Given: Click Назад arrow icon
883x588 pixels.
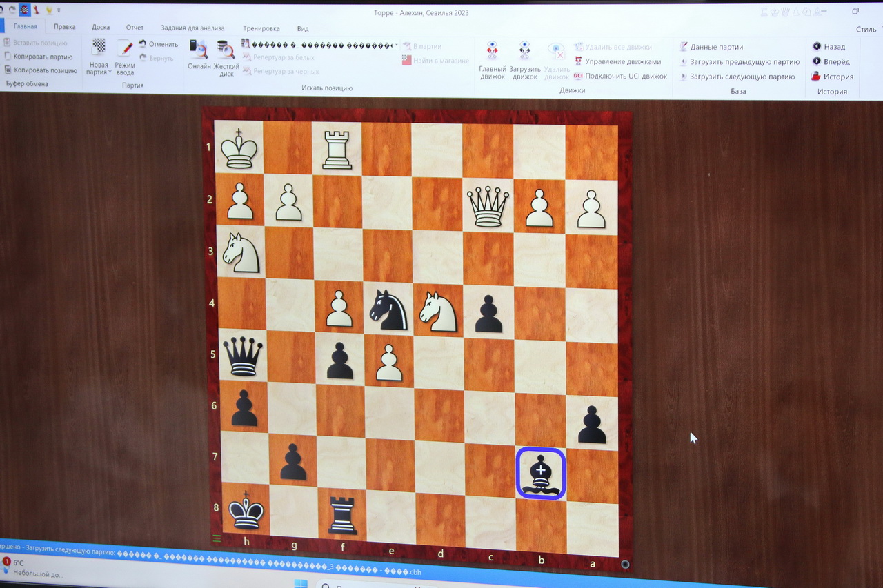Looking at the screenshot, I should click(817, 46).
